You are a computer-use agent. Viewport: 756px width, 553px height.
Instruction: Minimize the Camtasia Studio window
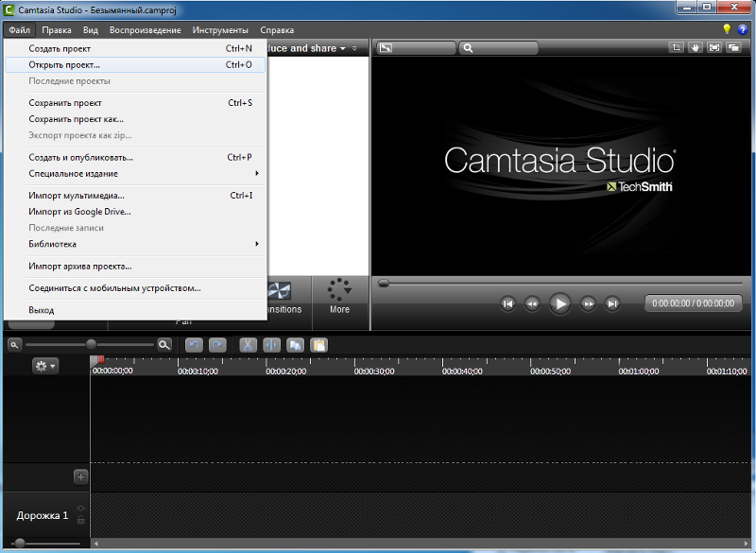[688, 8]
